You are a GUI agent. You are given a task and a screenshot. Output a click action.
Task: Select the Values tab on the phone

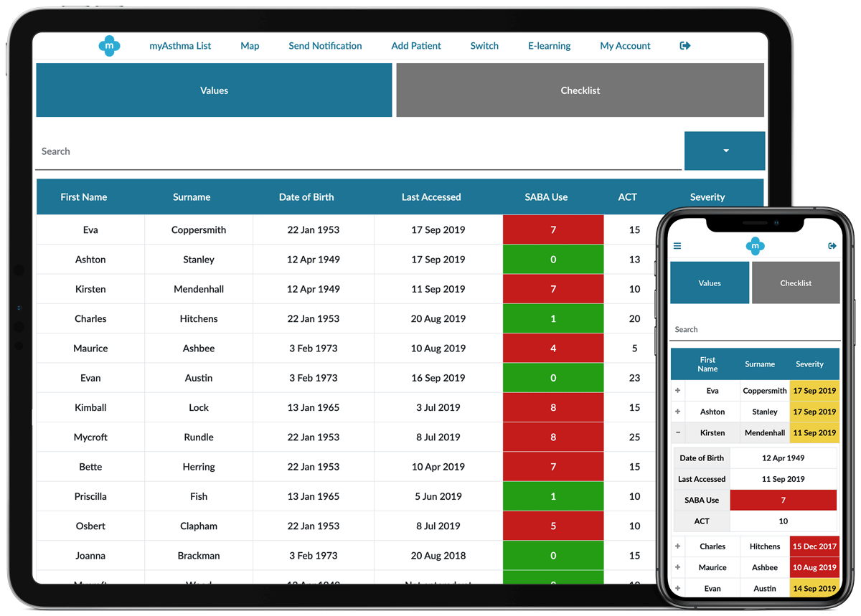click(x=710, y=283)
